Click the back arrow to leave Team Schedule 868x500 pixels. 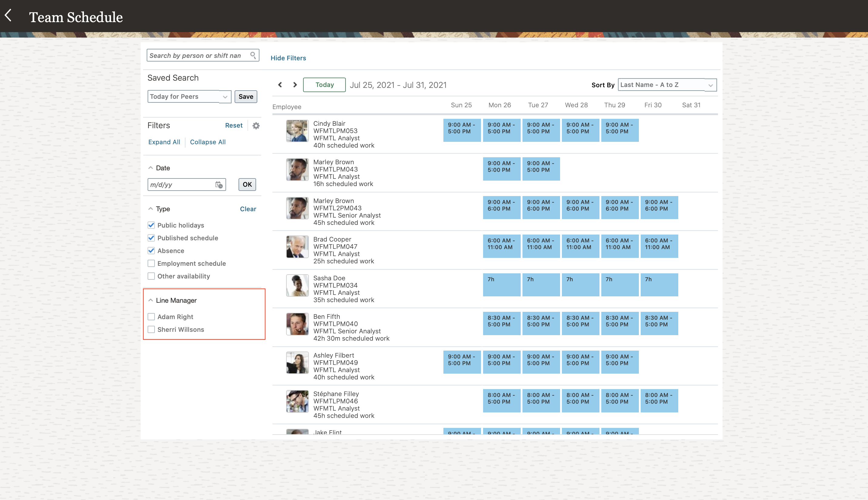[8, 15]
